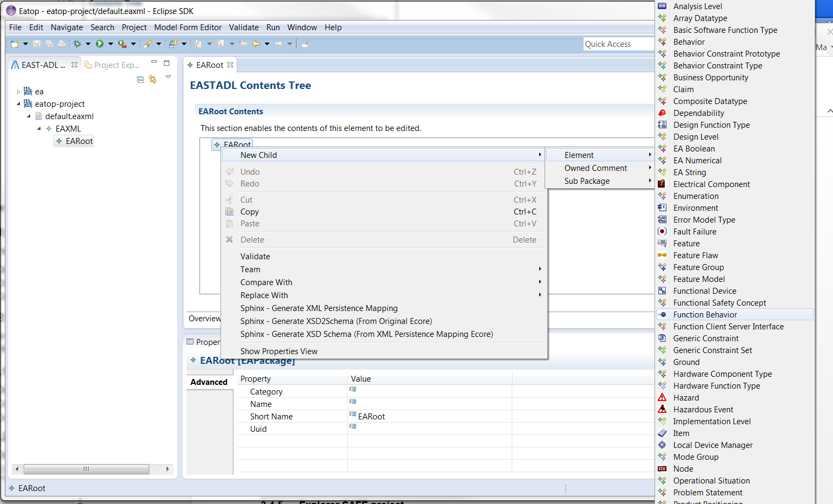Click the Item pencil icon
The height and width of the screenshot is (504, 833).
tap(662, 433)
